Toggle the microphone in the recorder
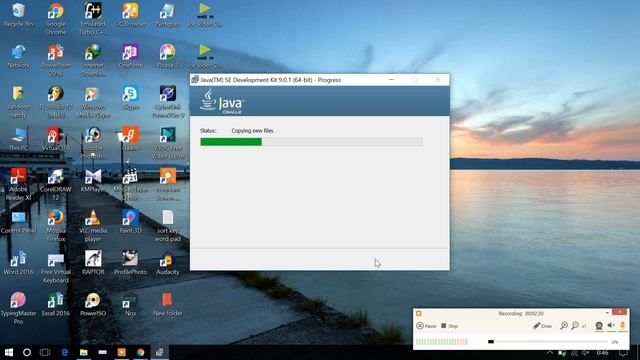Screen dimensions: 640x360 pyautogui.click(x=623, y=325)
